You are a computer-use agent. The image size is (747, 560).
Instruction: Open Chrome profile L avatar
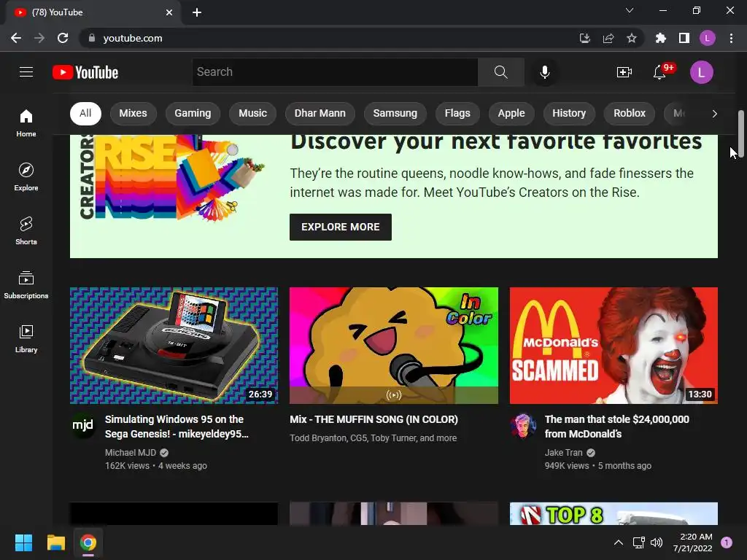[708, 38]
